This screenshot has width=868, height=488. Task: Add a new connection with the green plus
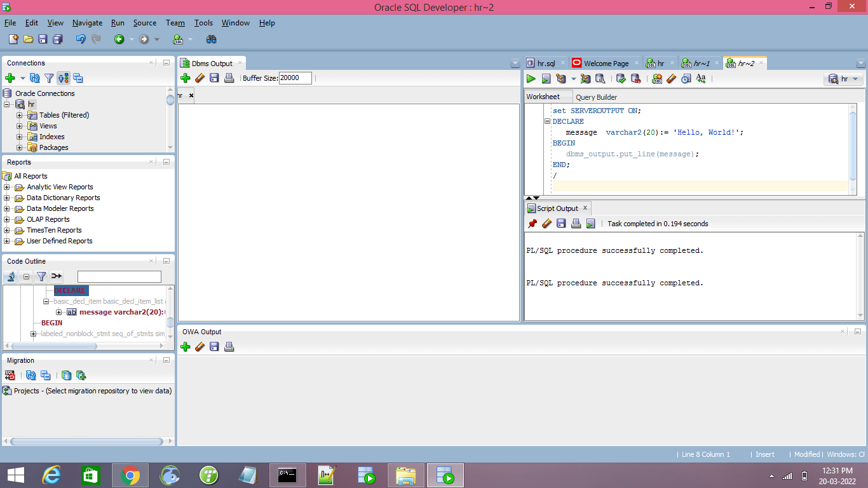[x=10, y=78]
